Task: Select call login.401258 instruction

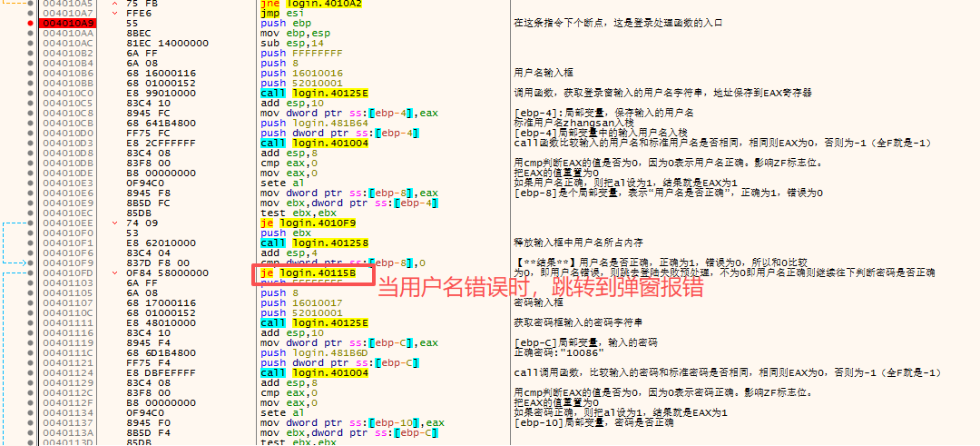Action: (314, 243)
